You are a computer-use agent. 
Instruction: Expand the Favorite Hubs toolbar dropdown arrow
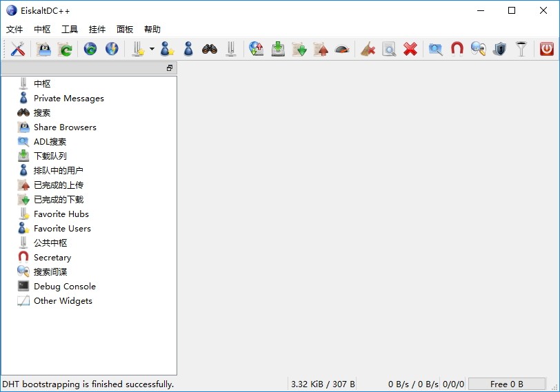tap(152, 49)
